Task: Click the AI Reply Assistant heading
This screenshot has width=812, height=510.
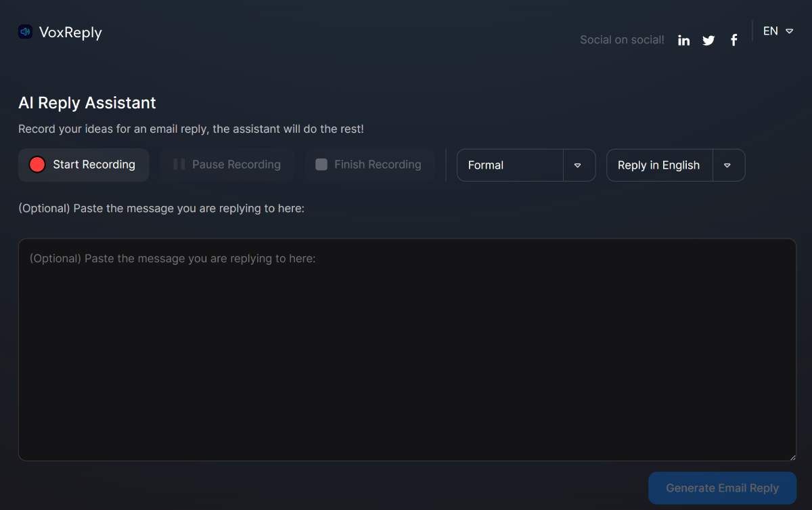Action: click(x=87, y=103)
